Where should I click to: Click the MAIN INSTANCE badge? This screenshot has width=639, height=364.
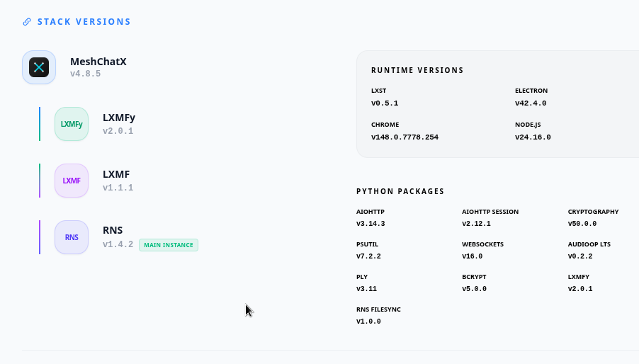pos(169,245)
